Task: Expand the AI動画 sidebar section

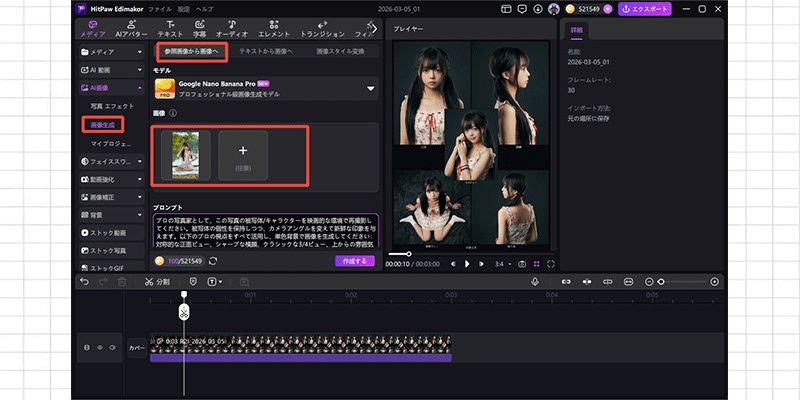Action: tap(111, 70)
